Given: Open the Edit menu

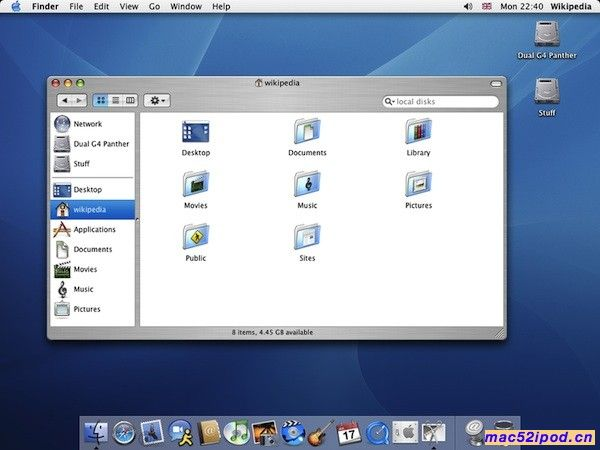Looking at the screenshot, I should pos(101,7).
